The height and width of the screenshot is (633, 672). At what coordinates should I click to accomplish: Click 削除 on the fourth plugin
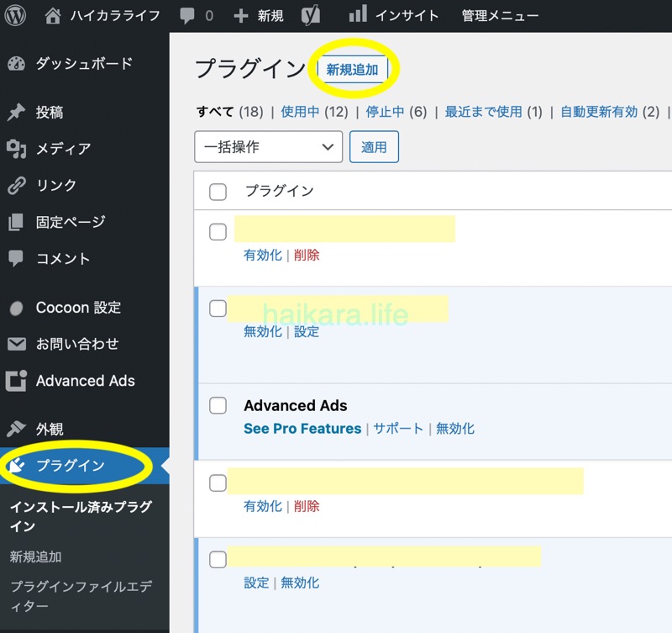(x=307, y=507)
